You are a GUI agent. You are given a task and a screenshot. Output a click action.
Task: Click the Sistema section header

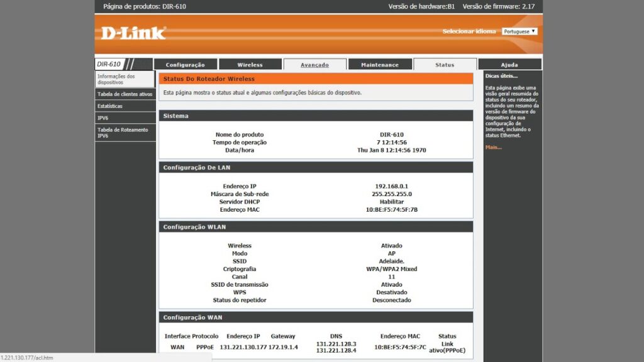(316, 116)
